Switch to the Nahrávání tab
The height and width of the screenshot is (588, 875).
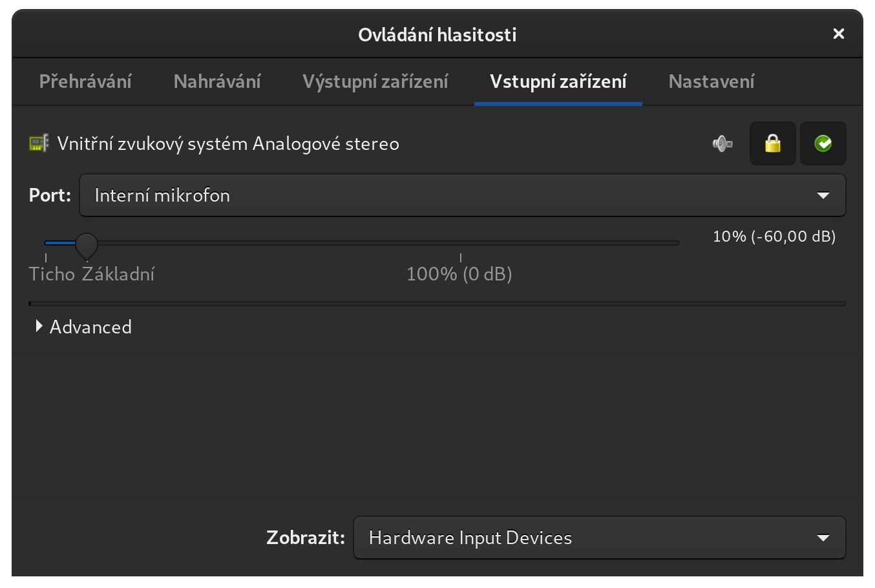click(217, 81)
